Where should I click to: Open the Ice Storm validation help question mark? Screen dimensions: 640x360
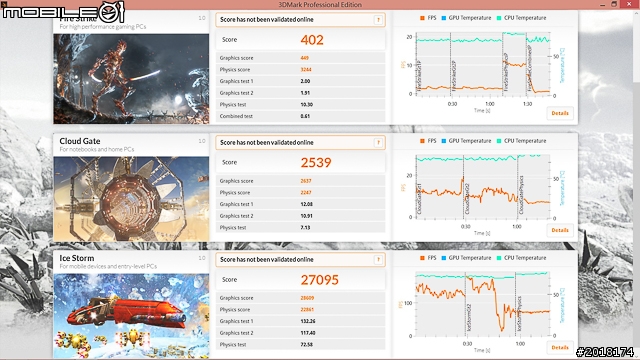pyautogui.click(x=378, y=260)
